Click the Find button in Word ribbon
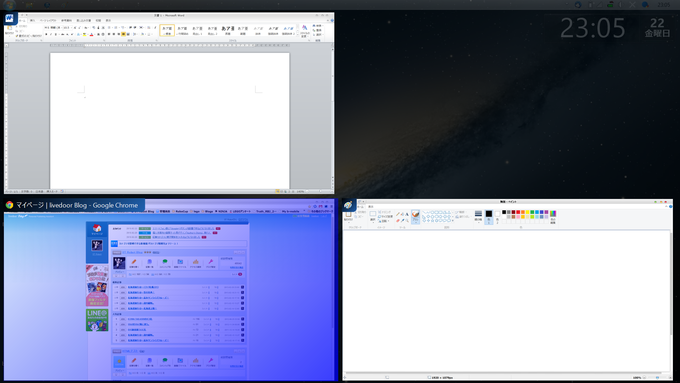Image resolution: width=680 pixels, height=383 pixels. pos(318,26)
